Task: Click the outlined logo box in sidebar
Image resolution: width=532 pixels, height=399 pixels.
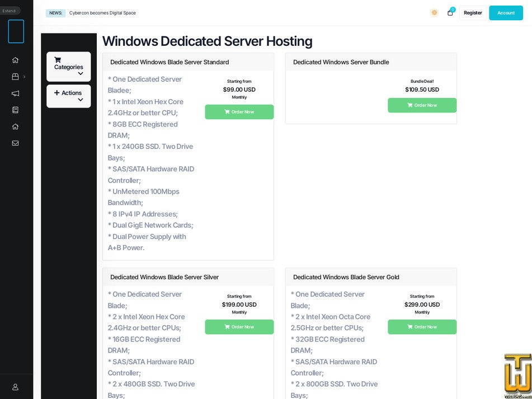Action: [16, 31]
